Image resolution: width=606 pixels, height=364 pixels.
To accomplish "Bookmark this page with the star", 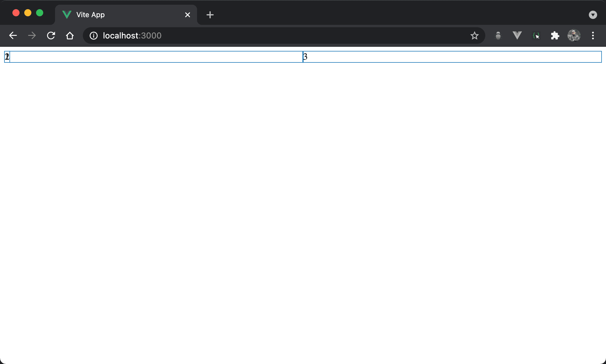I will click(x=474, y=36).
